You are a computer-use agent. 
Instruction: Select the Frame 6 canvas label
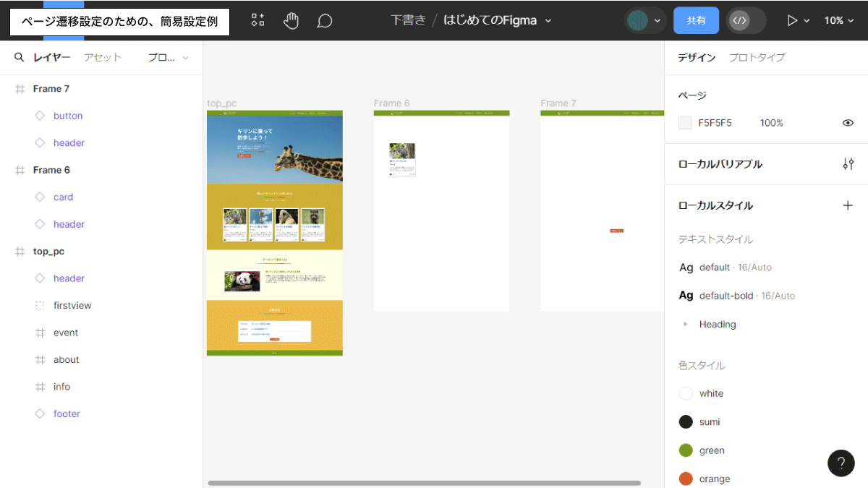(x=391, y=103)
